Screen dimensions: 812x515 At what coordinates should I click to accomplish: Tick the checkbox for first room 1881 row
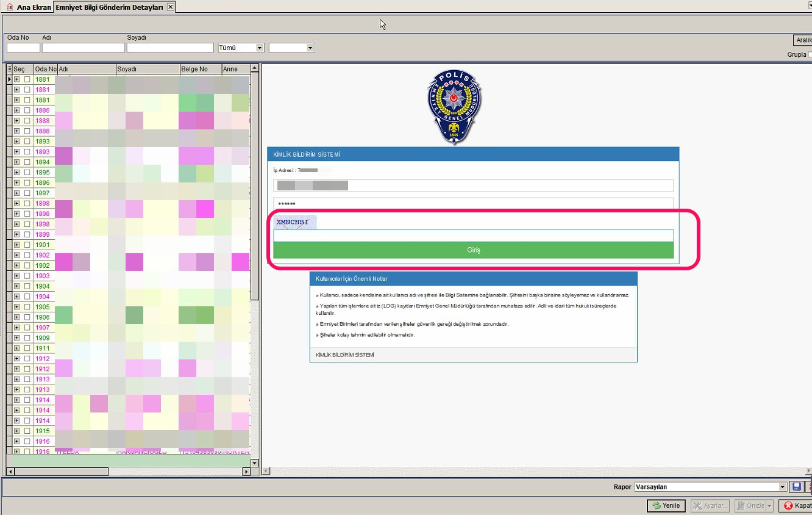click(x=27, y=79)
